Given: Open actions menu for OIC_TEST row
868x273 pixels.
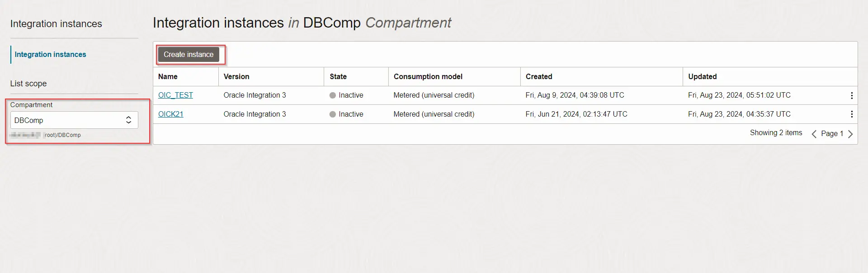Looking at the screenshot, I should pos(851,95).
